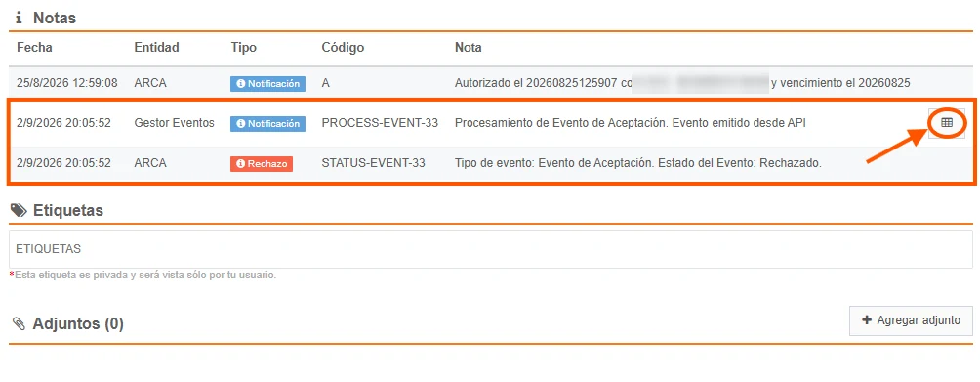Click the Adjuntos (0) heading
Image resolution: width=980 pixels, height=382 pixels.
pyautogui.click(x=78, y=323)
